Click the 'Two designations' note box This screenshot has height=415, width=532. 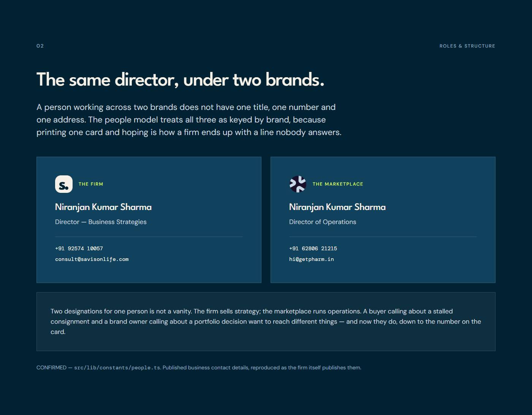[266, 321]
